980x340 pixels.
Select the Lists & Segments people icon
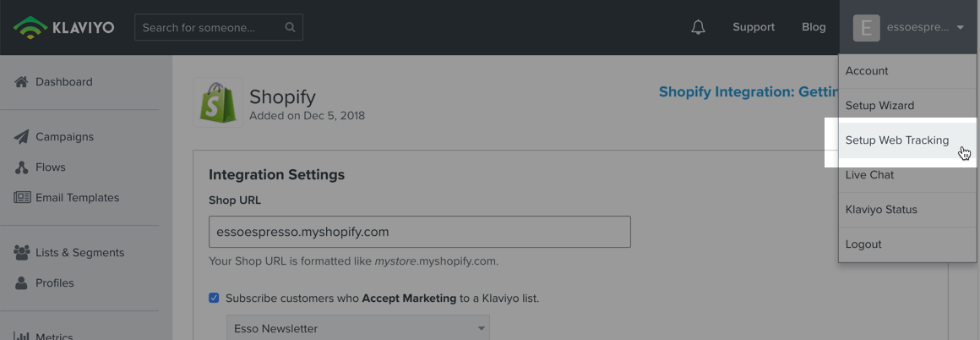pyautogui.click(x=22, y=253)
